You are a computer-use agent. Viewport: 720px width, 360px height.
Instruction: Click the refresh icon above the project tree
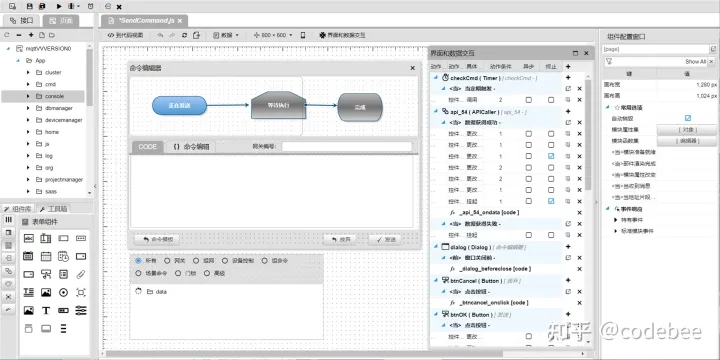7,35
